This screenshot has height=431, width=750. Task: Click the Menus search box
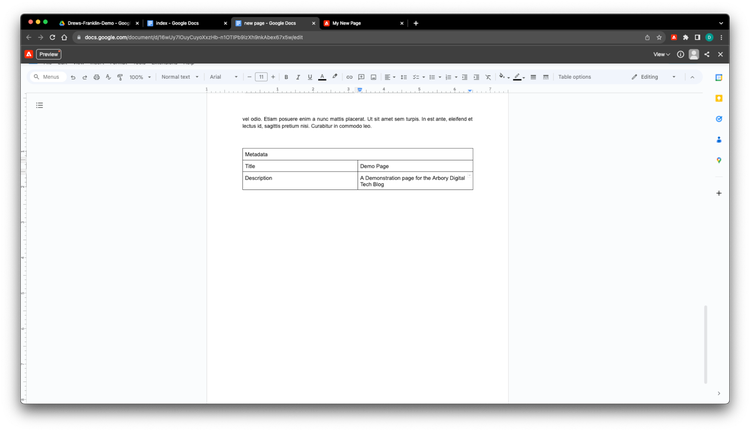coord(47,77)
